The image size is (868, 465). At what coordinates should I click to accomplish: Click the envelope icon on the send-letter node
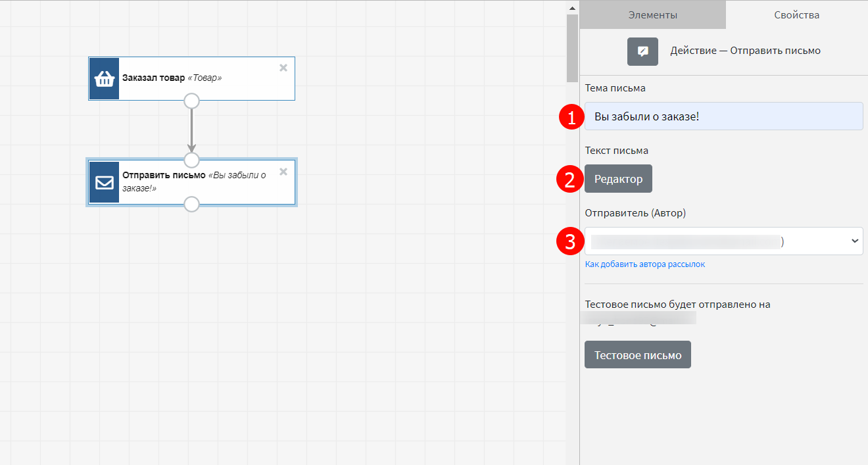[104, 182]
